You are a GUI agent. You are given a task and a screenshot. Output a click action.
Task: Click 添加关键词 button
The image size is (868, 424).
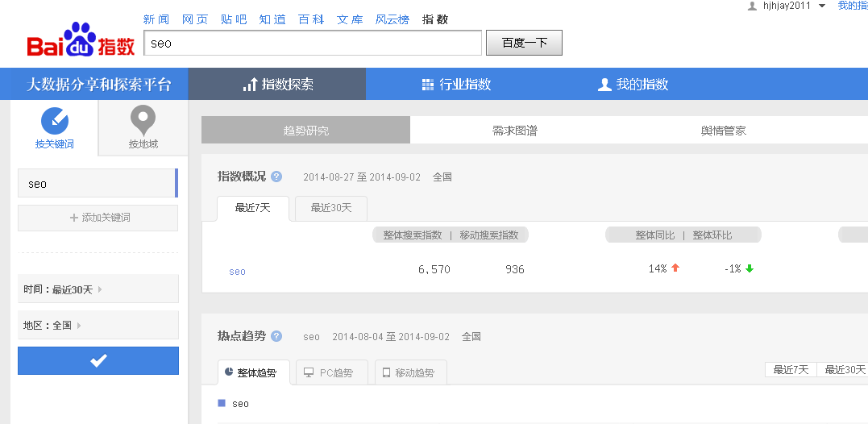tap(98, 218)
